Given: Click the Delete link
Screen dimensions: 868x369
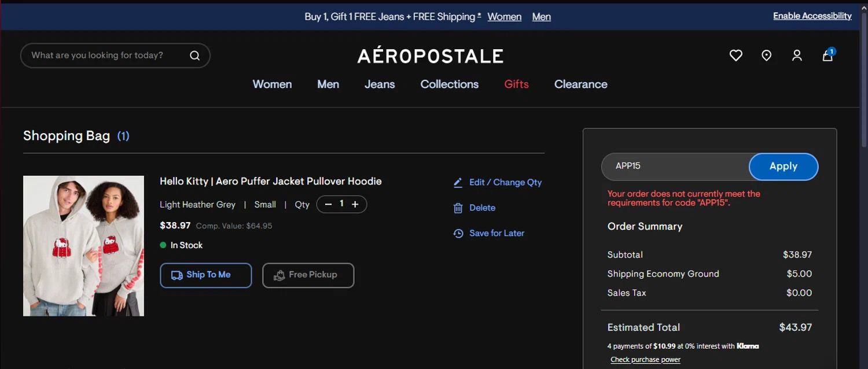Looking at the screenshot, I should [x=482, y=208].
